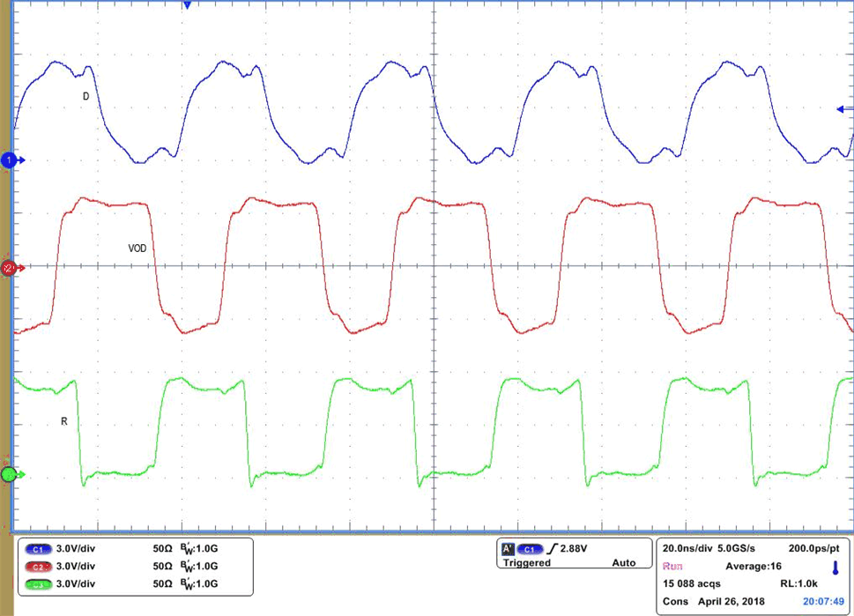Click the thermometer temperature indicator icon

tap(834, 567)
